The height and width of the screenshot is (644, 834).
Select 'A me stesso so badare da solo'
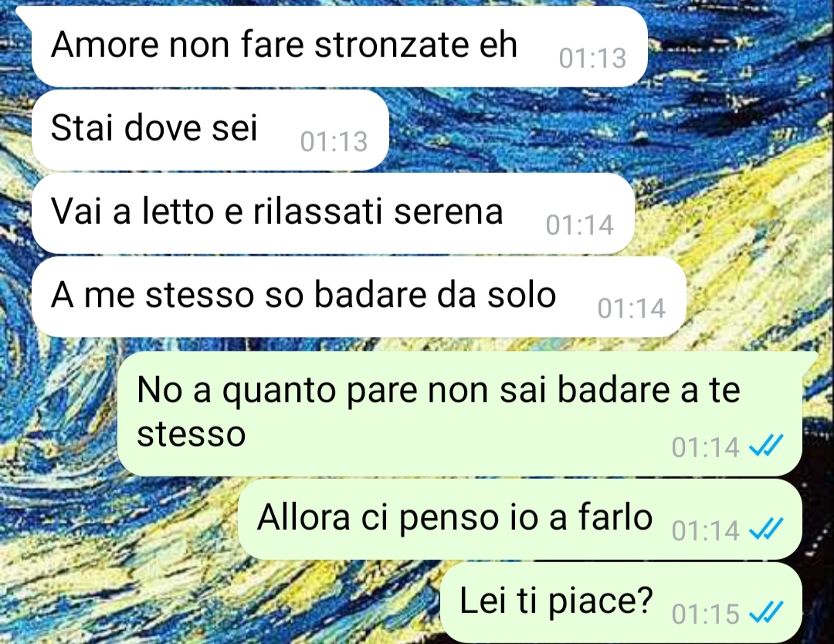coord(358,297)
